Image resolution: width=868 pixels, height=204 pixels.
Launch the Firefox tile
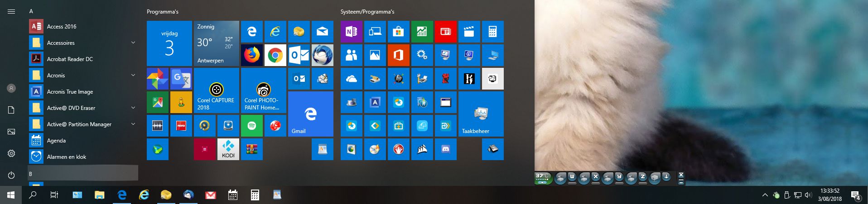click(252, 55)
